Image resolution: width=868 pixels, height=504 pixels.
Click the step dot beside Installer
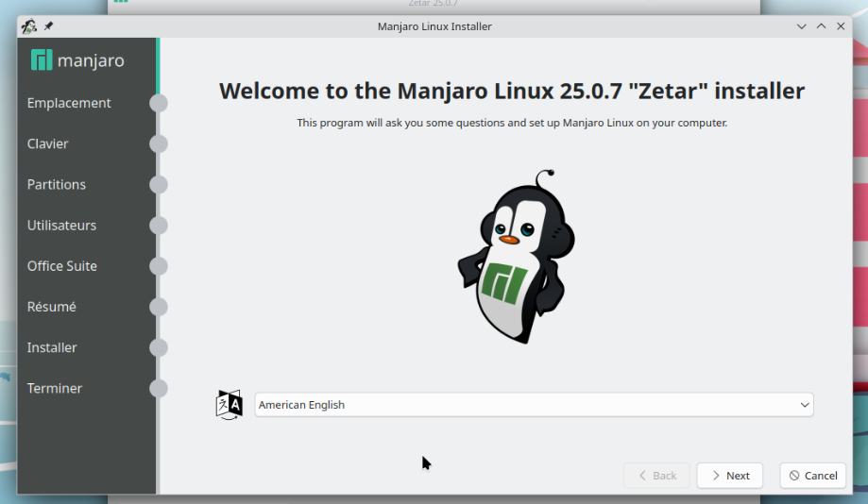[x=159, y=347]
